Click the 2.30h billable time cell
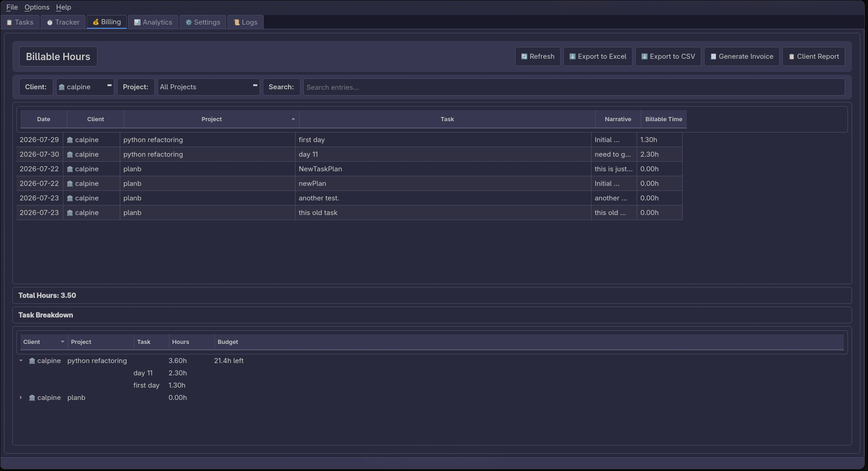The height and width of the screenshot is (471, 868). (659, 155)
